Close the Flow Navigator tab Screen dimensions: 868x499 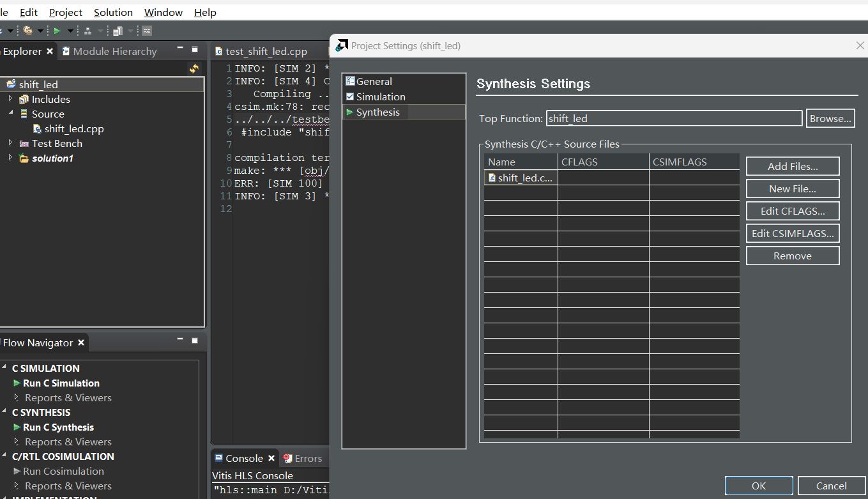pos(81,343)
